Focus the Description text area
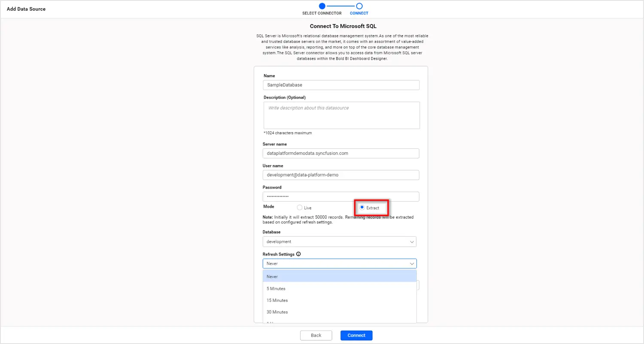 (x=341, y=115)
